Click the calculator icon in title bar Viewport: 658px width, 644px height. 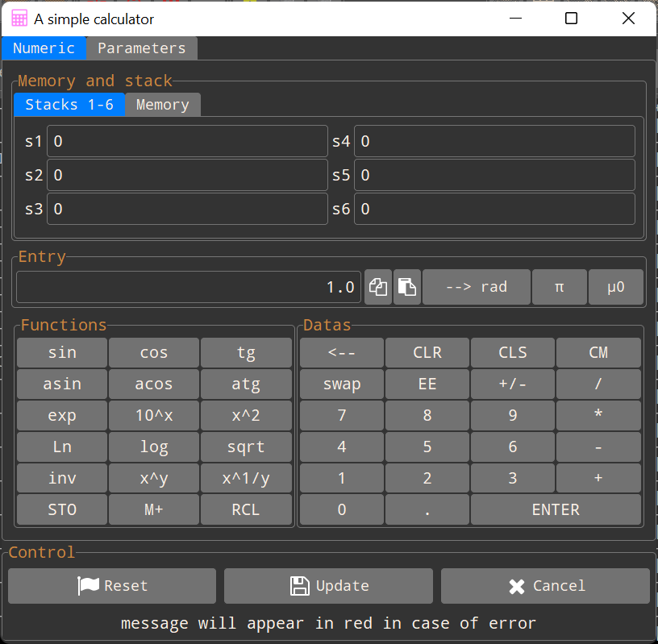[19, 19]
